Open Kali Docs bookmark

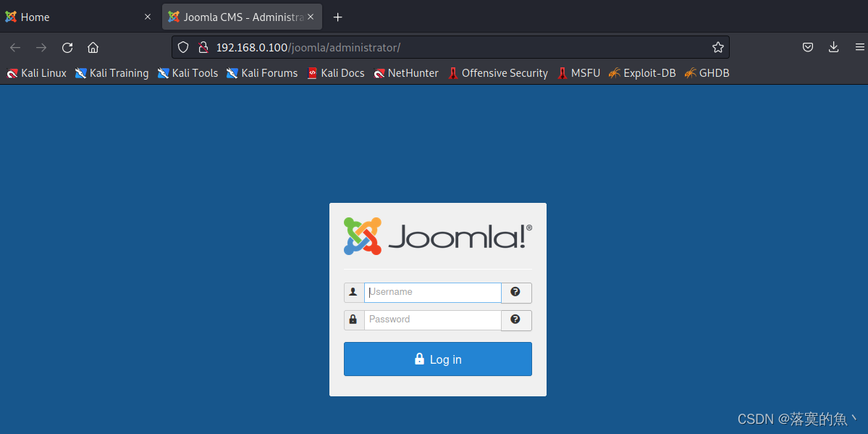tap(335, 73)
